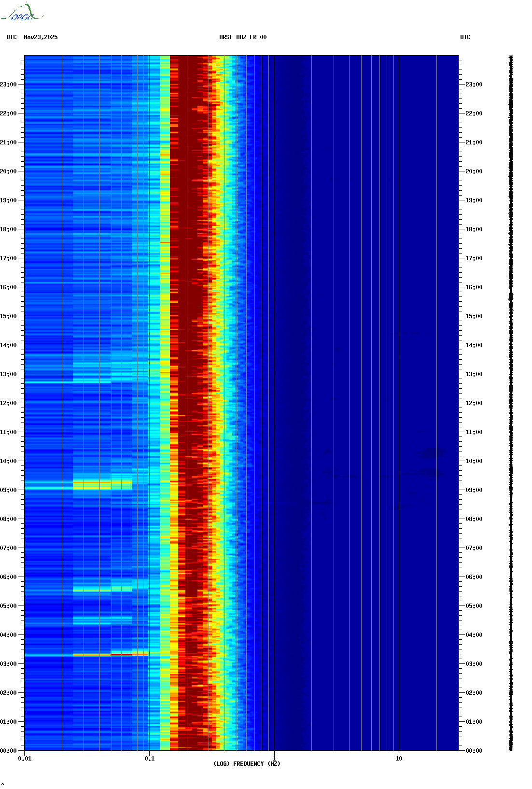Click the Nov23,2025 date label

pyautogui.click(x=41, y=37)
